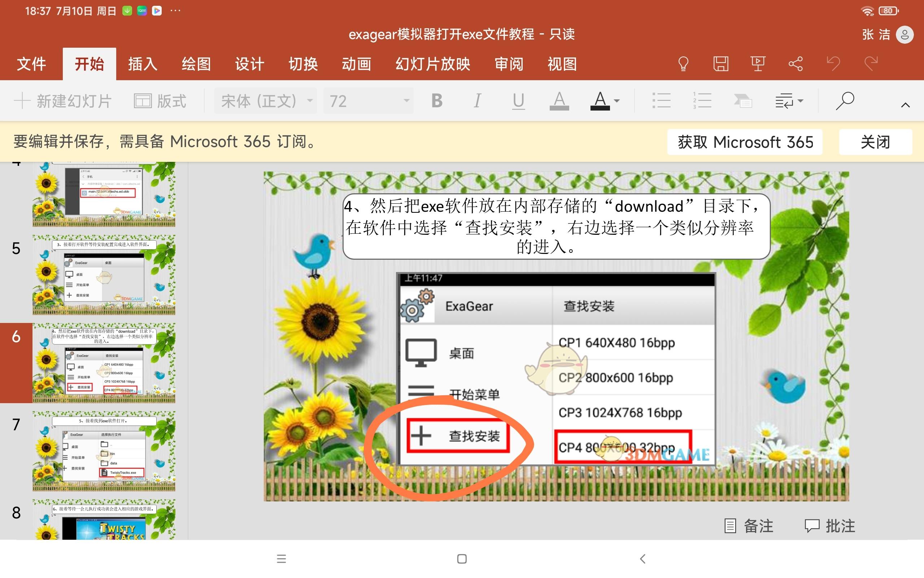Open the 文件 (File) menu
Image resolution: width=924 pixels, height=578 pixels.
coord(31,64)
